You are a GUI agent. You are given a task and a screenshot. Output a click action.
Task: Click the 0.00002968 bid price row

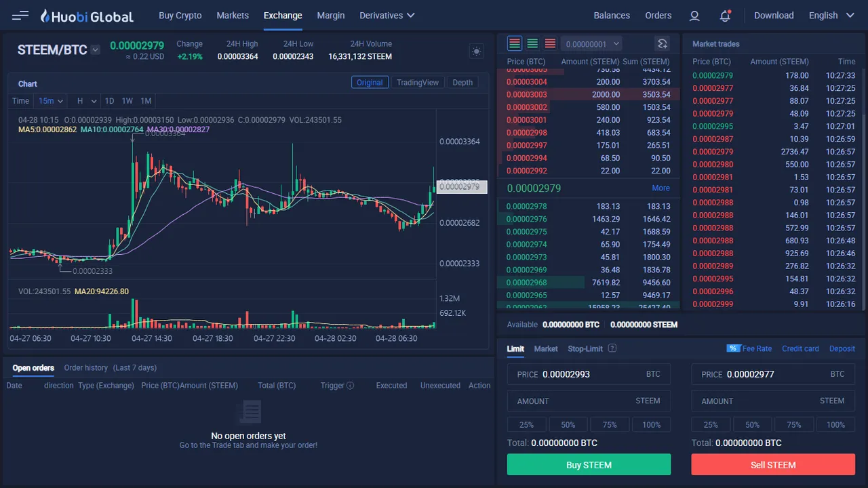click(589, 283)
